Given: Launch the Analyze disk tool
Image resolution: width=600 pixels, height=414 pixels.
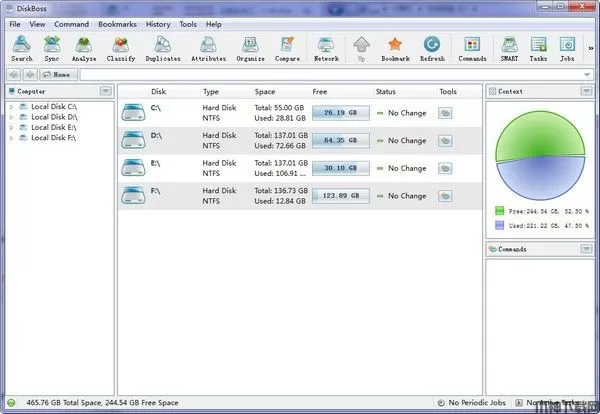Looking at the screenshot, I should (84, 48).
